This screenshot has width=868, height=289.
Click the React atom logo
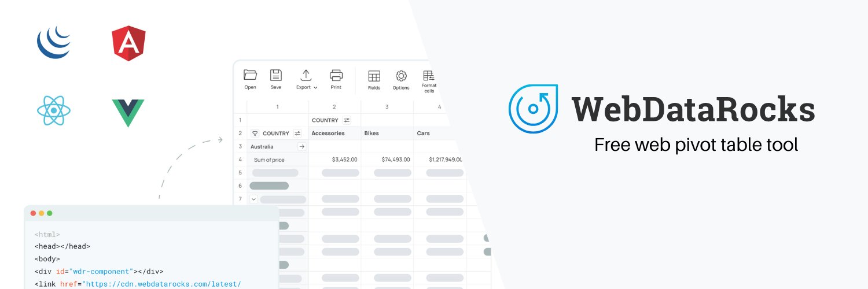(x=54, y=110)
